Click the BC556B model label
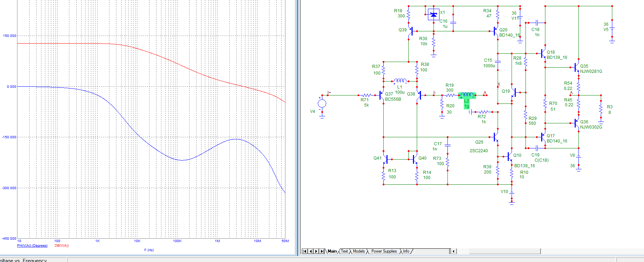Viewport: 644px width, 262px height. pyautogui.click(x=393, y=99)
